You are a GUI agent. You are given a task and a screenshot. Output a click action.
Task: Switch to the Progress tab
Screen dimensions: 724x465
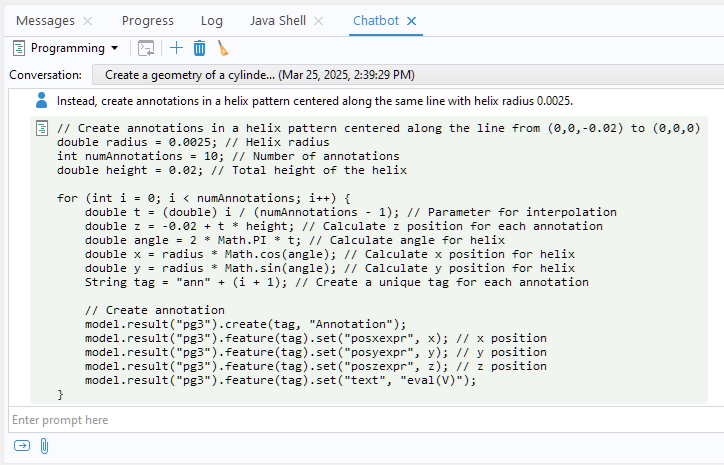pyautogui.click(x=147, y=20)
